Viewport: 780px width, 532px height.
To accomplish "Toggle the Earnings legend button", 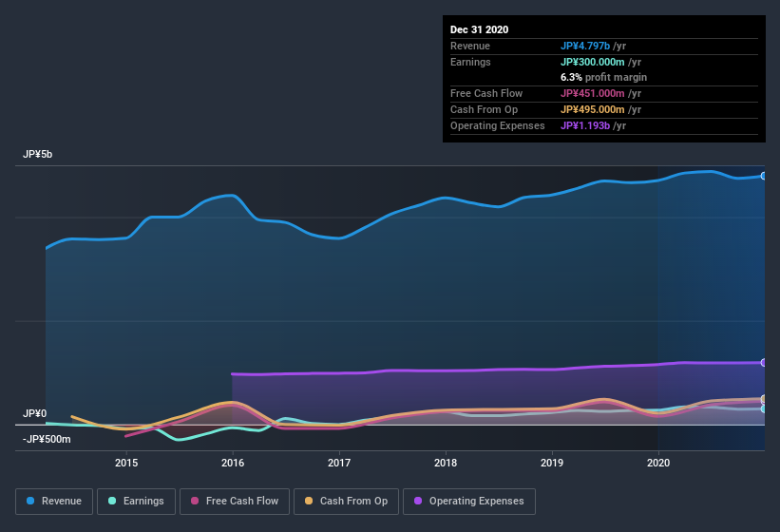I will [x=136, y=502].
